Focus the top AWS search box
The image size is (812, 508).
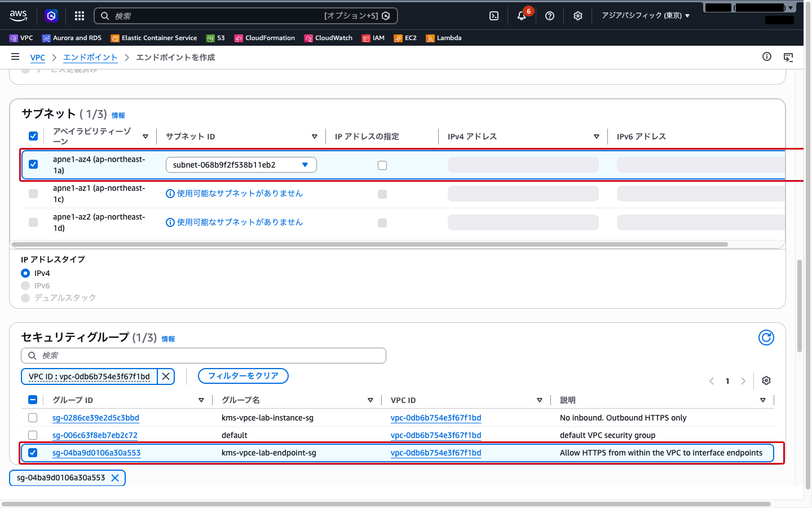click(246, 16)
